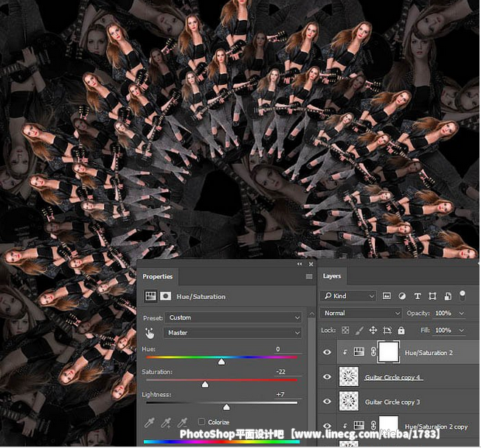Hide the Guitar Circle copy 4 layer
This screenshot has height=448, width=481.
[x=327, y=376]
